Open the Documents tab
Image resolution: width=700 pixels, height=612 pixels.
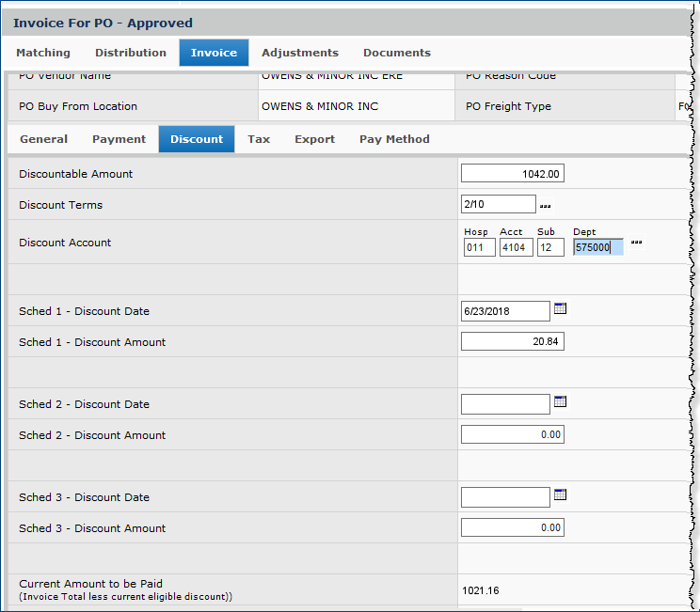[x=397, y=53]
